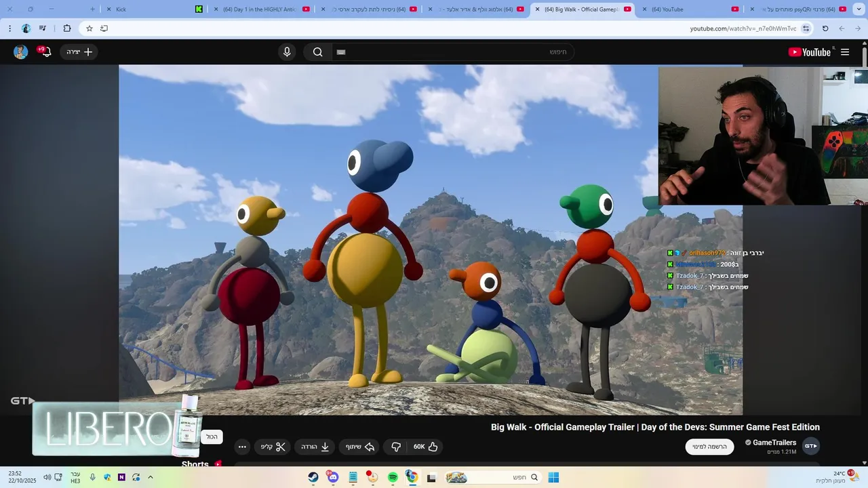The image size is (868, 488).
Task: Open the OneNote tray icon
Action: (x=121, y=477)
